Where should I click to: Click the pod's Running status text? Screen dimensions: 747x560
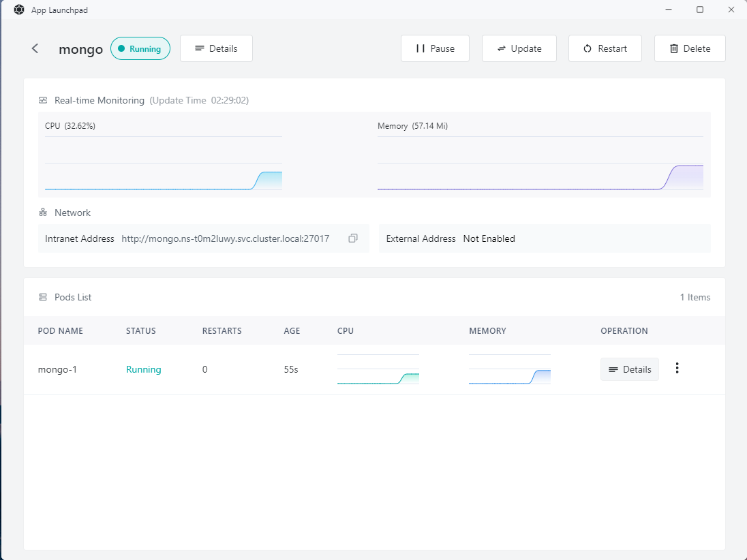[143, 369]
